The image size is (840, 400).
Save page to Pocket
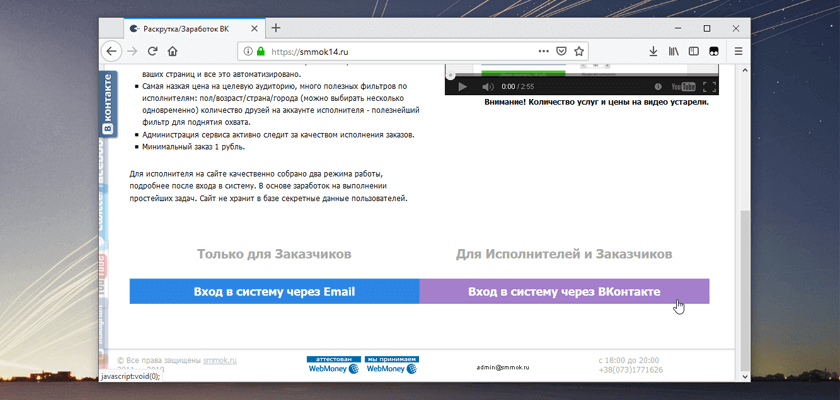pos(561,51)
